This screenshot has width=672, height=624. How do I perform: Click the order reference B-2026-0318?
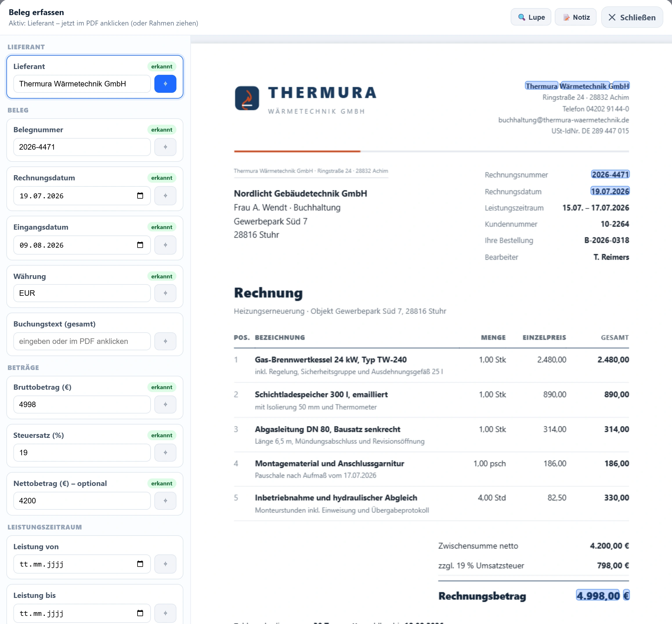click(606, 240)
